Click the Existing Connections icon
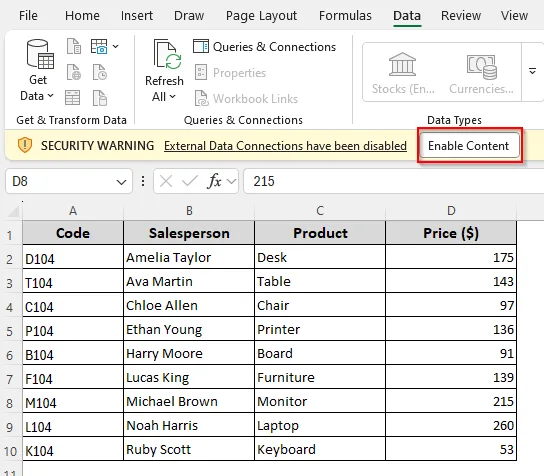 coord(100,98)
